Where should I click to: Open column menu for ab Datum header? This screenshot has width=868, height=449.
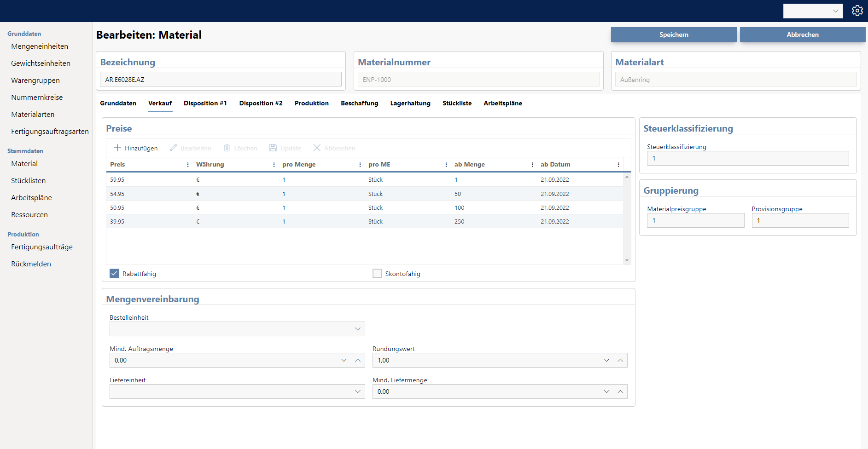(618, 165)
